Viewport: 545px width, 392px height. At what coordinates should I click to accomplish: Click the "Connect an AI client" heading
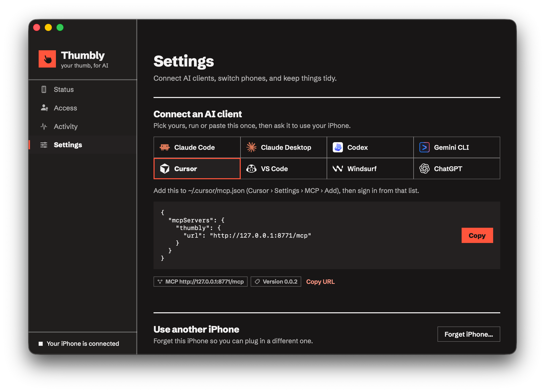(x=198, y=114)
